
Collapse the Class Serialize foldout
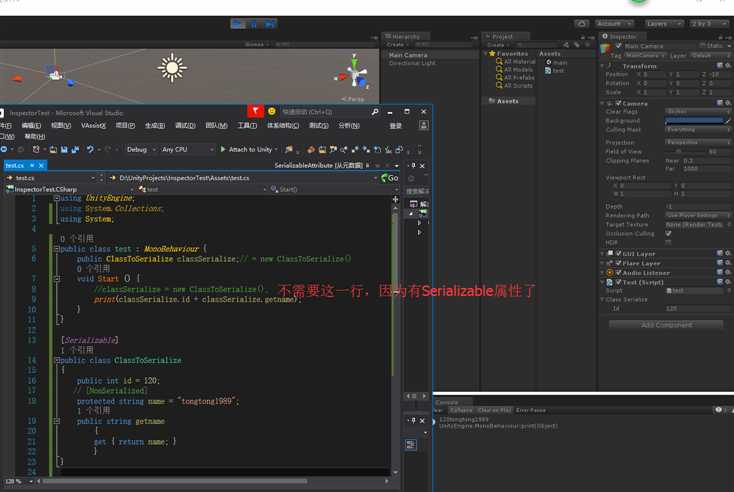click(603, 299)
